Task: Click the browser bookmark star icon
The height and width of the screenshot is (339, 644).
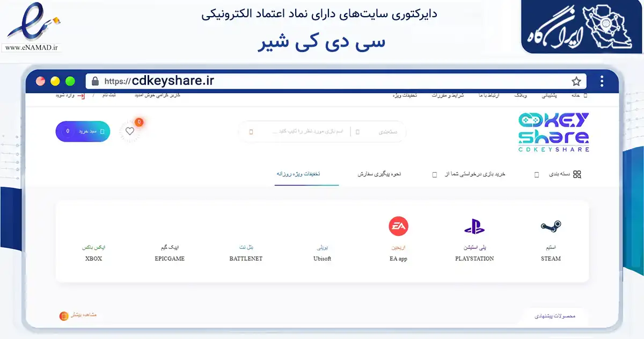Action: click(576, 82)
